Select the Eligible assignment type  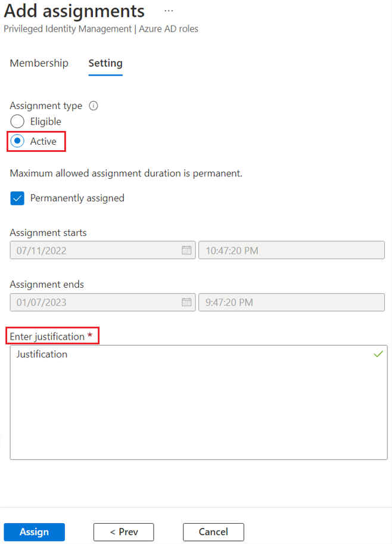(x=17, y=122)
